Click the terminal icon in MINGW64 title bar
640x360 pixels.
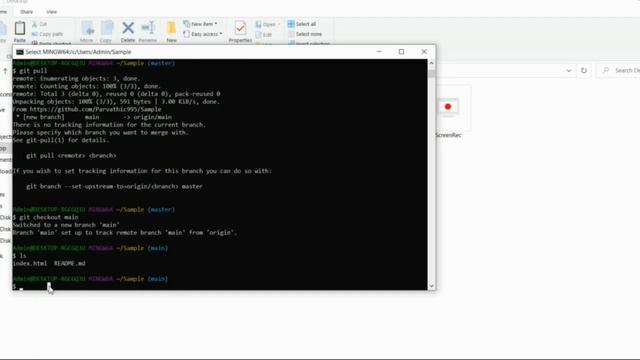pos(20,52)
